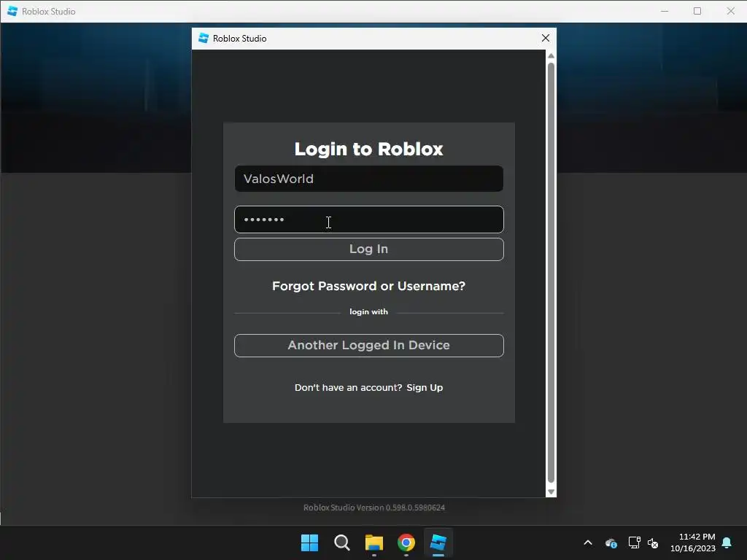This screenshot has height=560, width=747.
Task: Click the Log In button
Action: click(368, 249)
